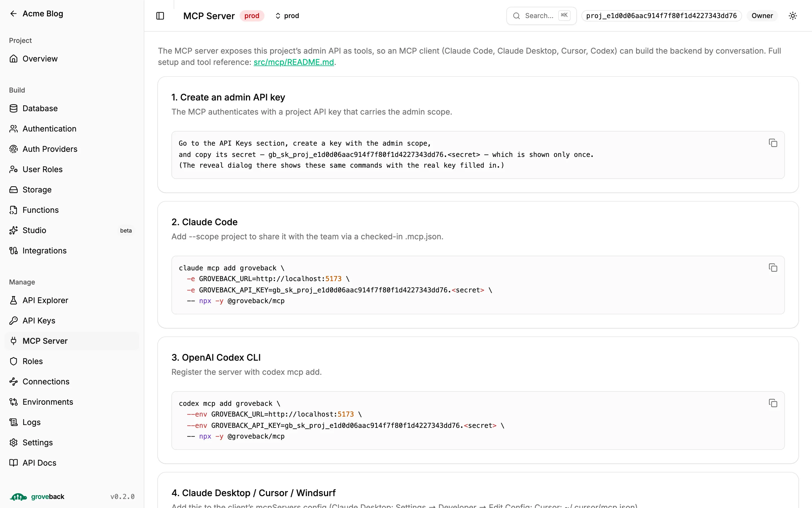This screenshot has width=812, height=508.
Task: Go back using the arrow beside Acme Blog
Action: (x=14, y=14)
